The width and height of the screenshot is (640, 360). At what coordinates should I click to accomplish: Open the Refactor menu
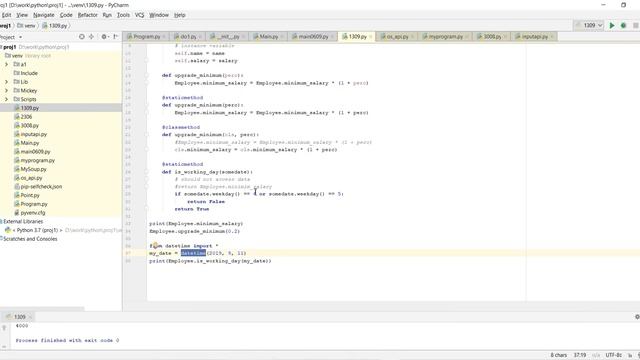click(88, 15)
